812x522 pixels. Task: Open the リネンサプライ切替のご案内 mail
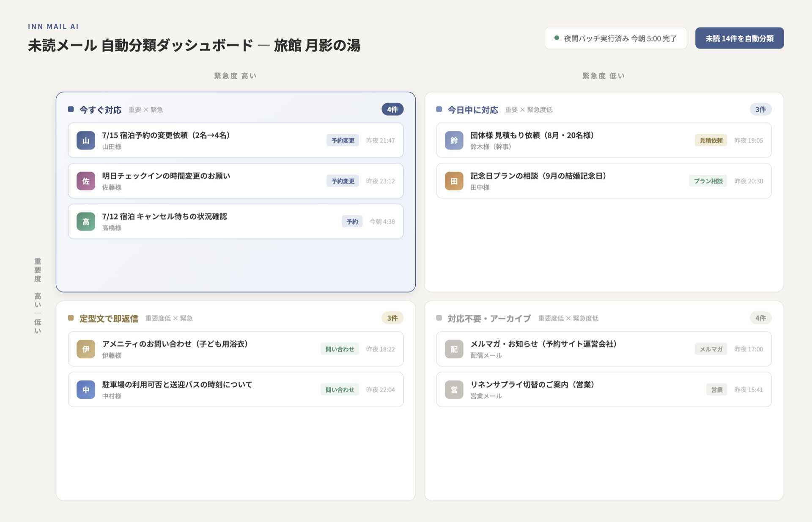(604, 390)
